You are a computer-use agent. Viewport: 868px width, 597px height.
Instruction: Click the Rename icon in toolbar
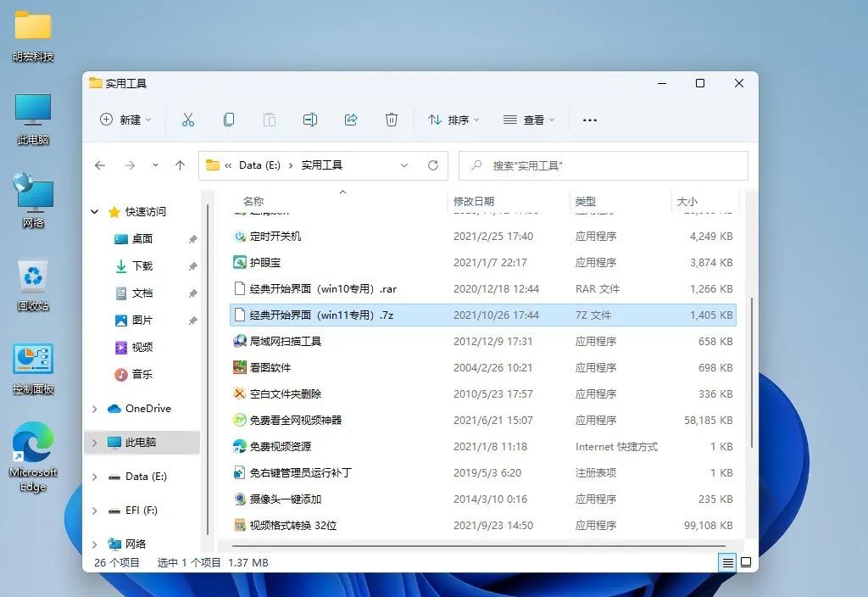click(310, 120)
